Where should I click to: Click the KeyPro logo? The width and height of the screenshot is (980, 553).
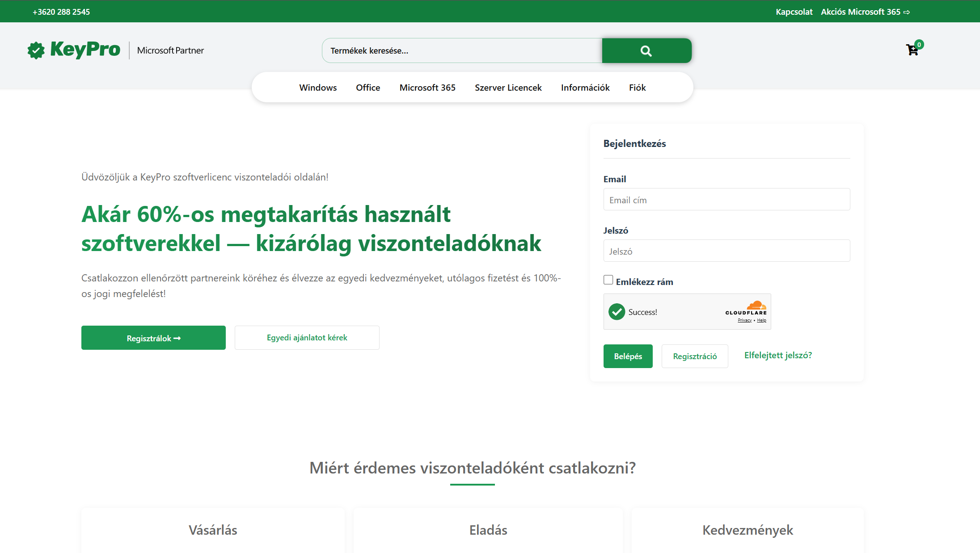[x=74, y=50]
